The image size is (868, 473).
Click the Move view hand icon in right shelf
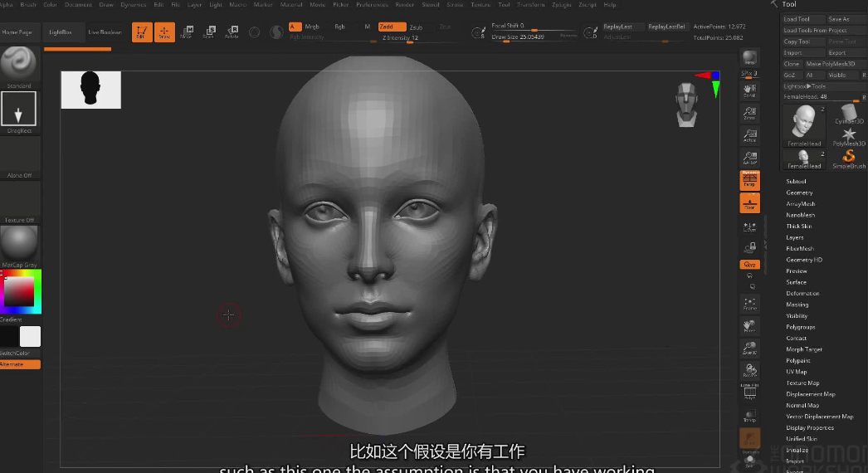click(749, 326)
